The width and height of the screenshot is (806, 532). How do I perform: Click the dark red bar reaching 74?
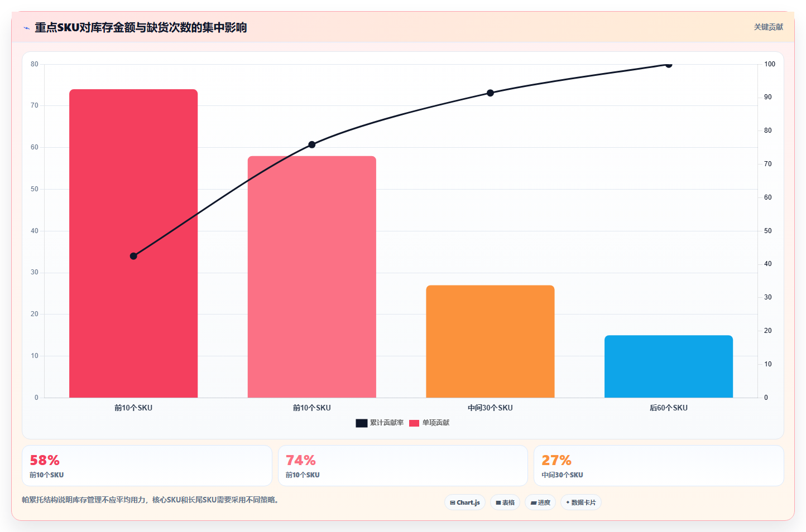(x=133, y=244)
